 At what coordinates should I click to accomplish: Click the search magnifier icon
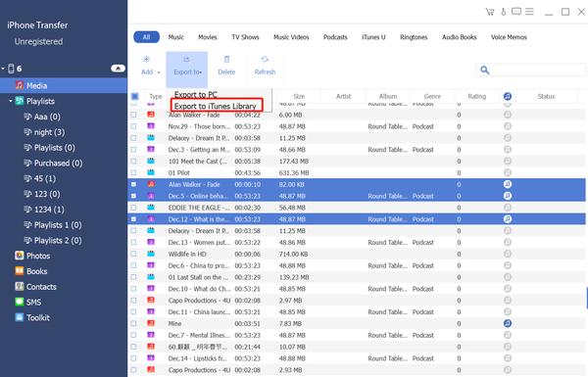(484, 71)
